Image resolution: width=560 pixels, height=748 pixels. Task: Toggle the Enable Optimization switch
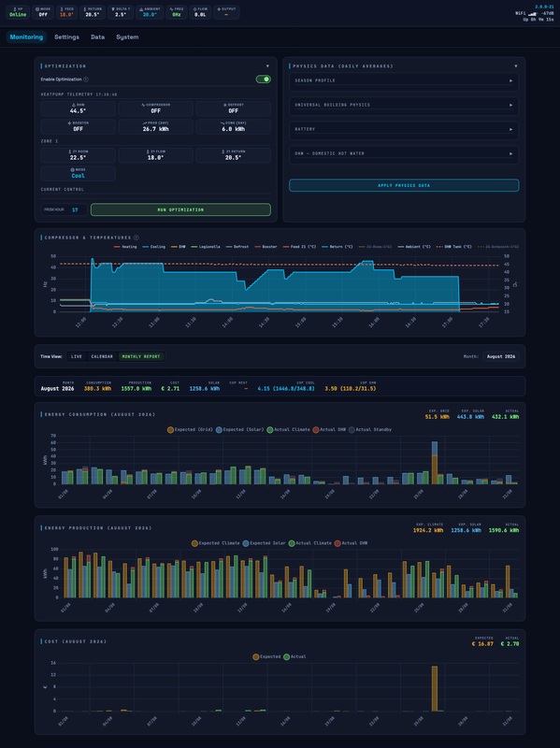pyautogui.click(x=264, y=79)
